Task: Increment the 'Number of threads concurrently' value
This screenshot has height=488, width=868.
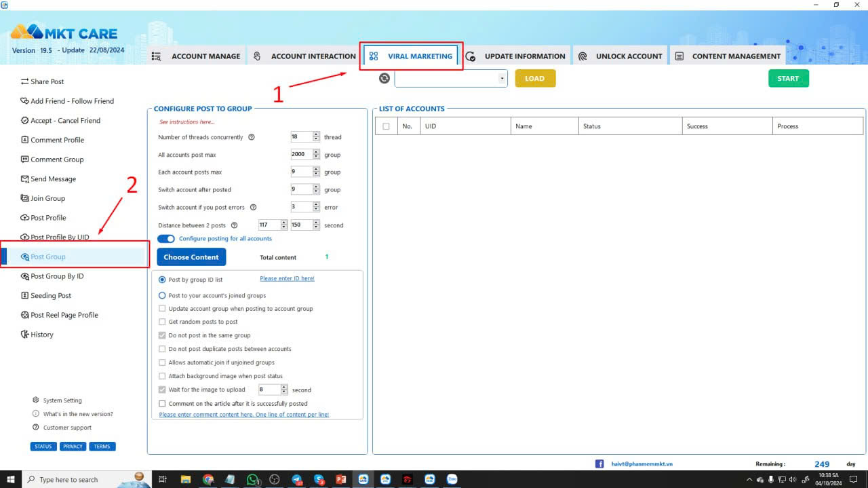Action: 316,134
